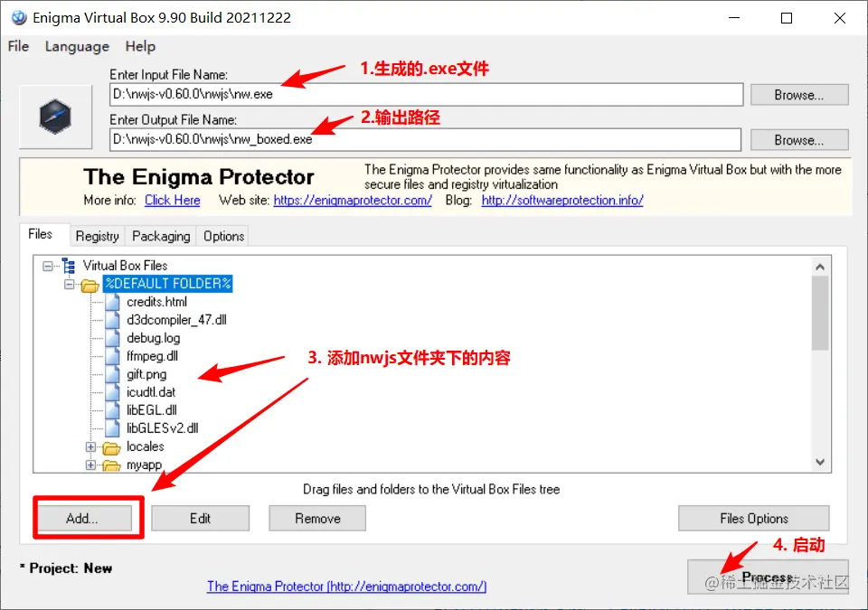Select the d3dcompiler_47.dll label
Viewport: 868px width, 610px height.
tap(176, 320)
